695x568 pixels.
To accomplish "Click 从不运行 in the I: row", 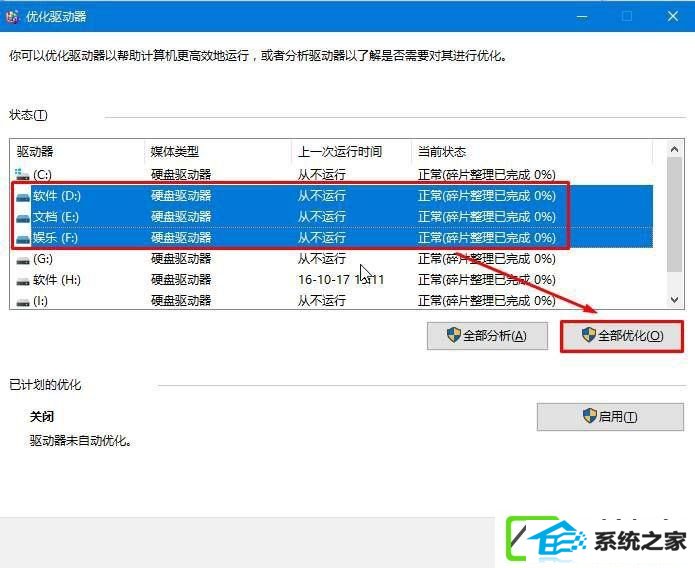I will click(321, 301).
